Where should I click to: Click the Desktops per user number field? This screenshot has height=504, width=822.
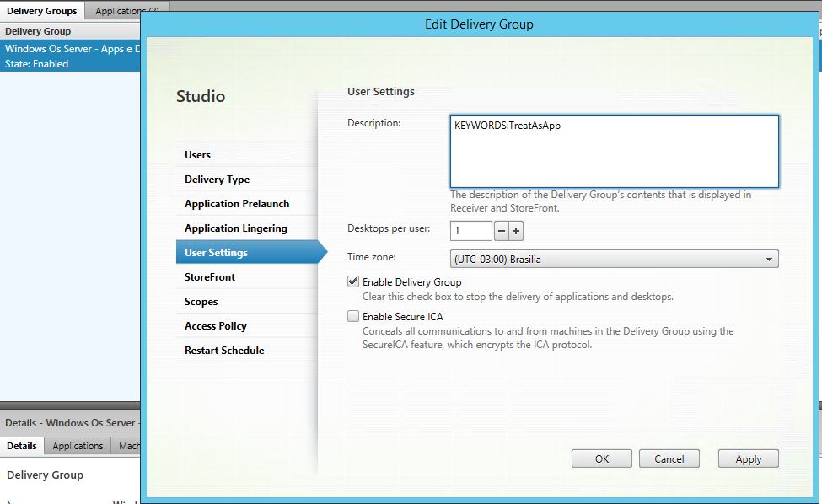coord(470,231)
